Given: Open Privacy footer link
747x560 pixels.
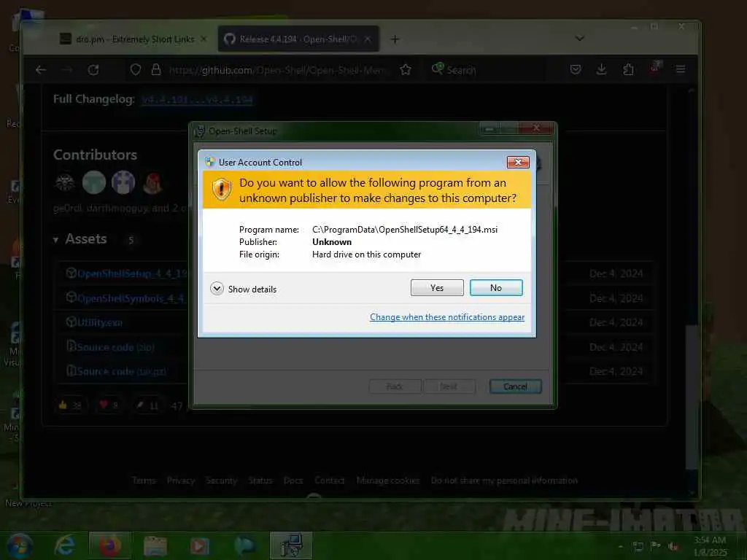Looking at the screenshot, I should click(x=181, y=481).
